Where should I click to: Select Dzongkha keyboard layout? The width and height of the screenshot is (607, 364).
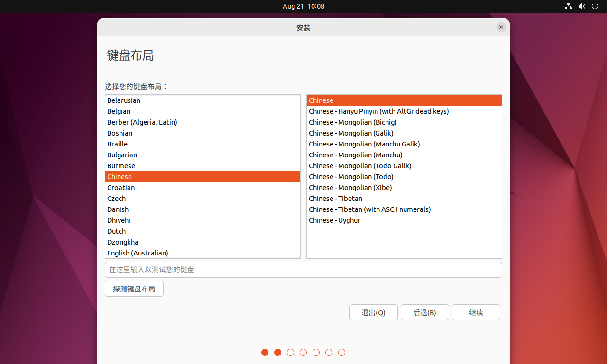[x=123, y=242]
